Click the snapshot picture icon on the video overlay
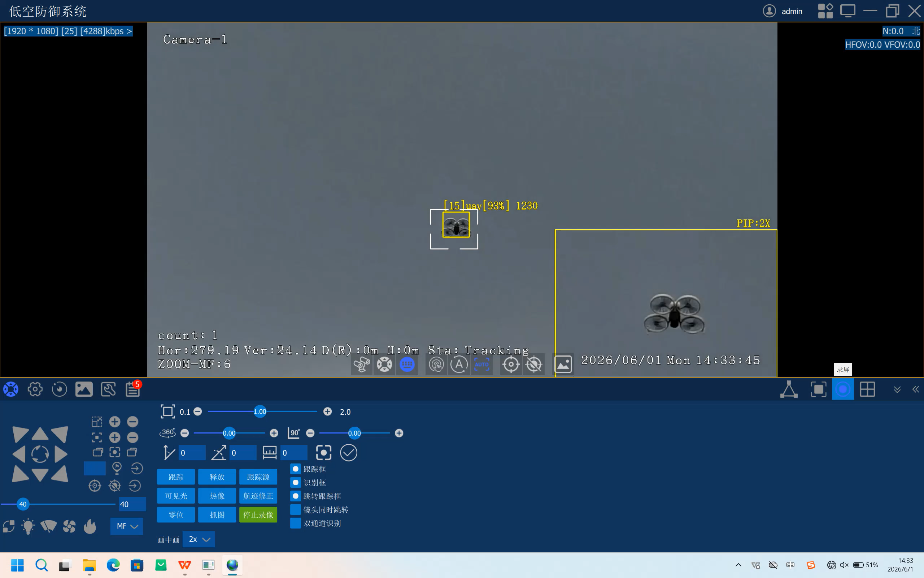The width and height of the screenshot is (924, 578). coord(563,364)
